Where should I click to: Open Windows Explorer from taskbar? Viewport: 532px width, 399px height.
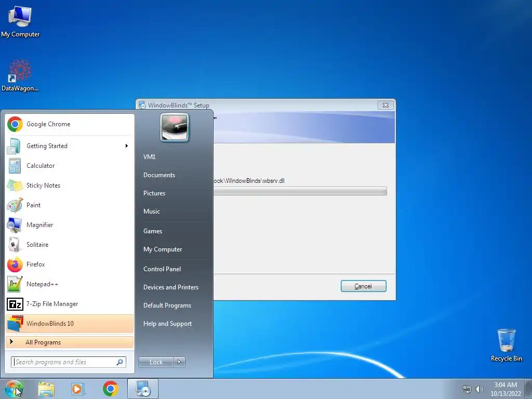[x=46, y=389]
